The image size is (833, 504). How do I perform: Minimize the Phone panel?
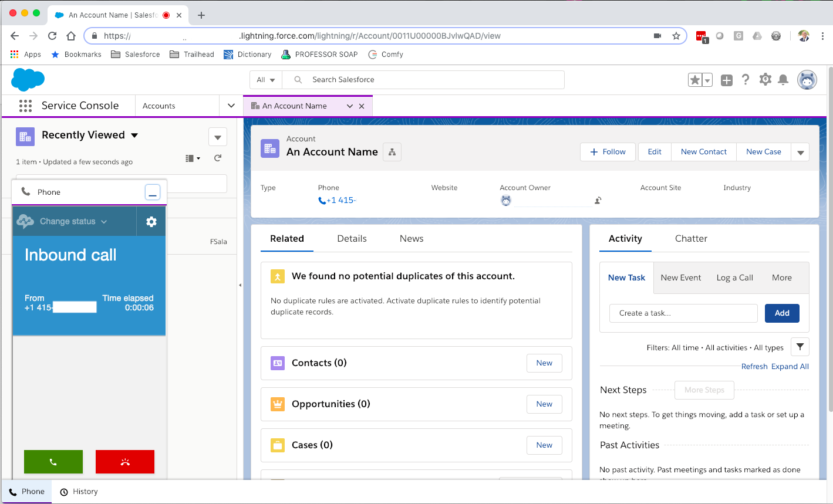click(153, 192)
